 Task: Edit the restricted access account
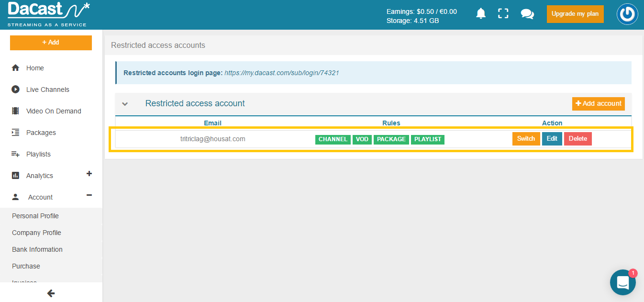(552, 139)
